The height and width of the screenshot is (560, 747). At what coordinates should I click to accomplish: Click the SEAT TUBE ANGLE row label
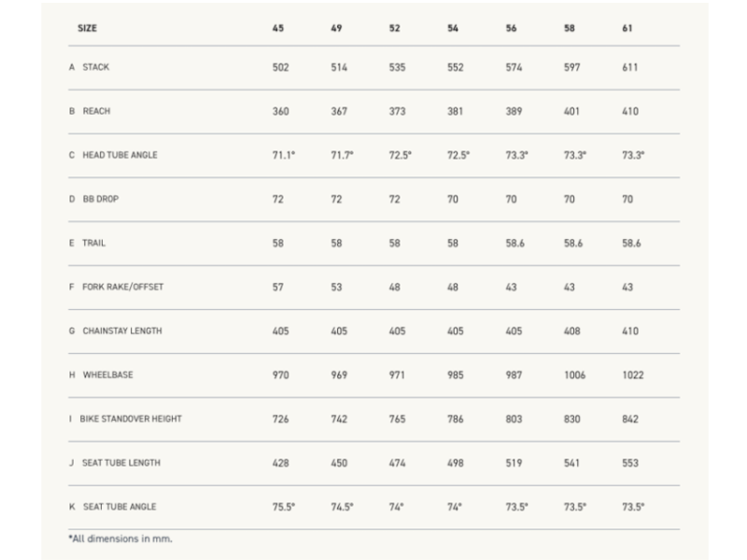point(119,507)
